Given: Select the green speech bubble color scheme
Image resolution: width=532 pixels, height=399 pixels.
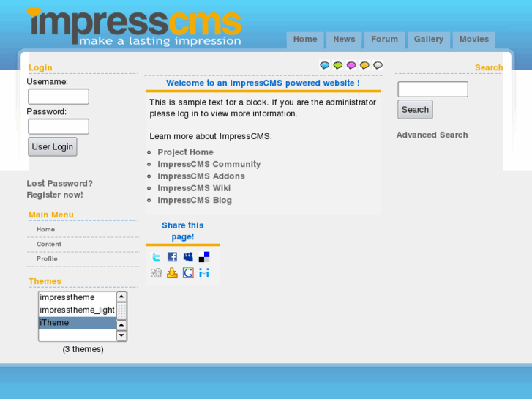Looking at the screenshot, I should (338, 65).
